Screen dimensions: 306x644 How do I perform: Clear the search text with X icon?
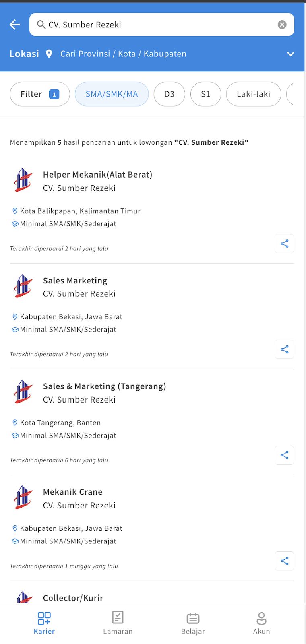click(282, 25)
